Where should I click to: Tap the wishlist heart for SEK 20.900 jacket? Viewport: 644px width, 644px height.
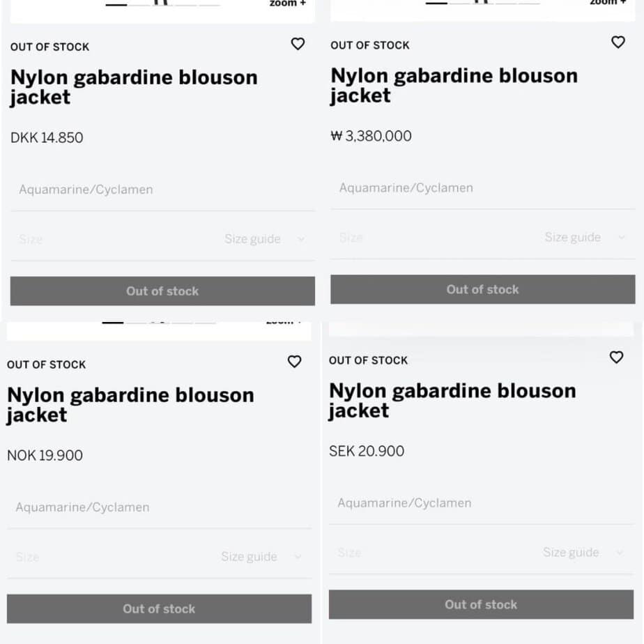616,357
